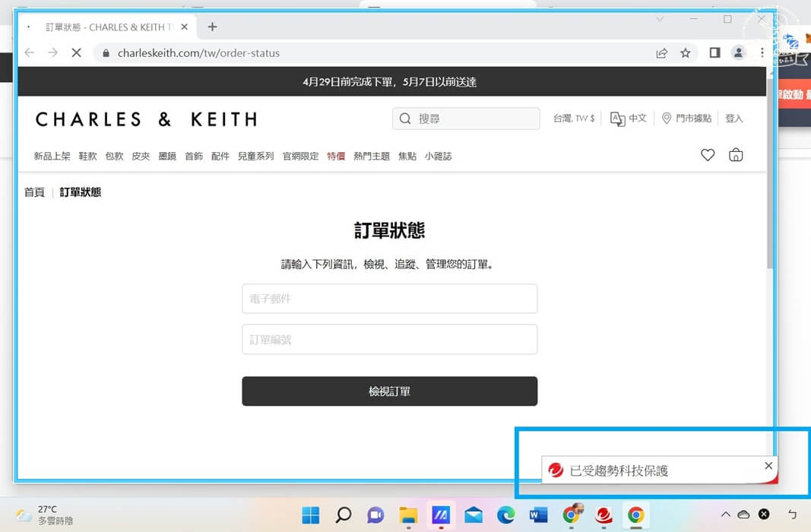This screenshot has width=811, height=532.
Task: Open the wishlist heart icon
Action: point(708,155)
